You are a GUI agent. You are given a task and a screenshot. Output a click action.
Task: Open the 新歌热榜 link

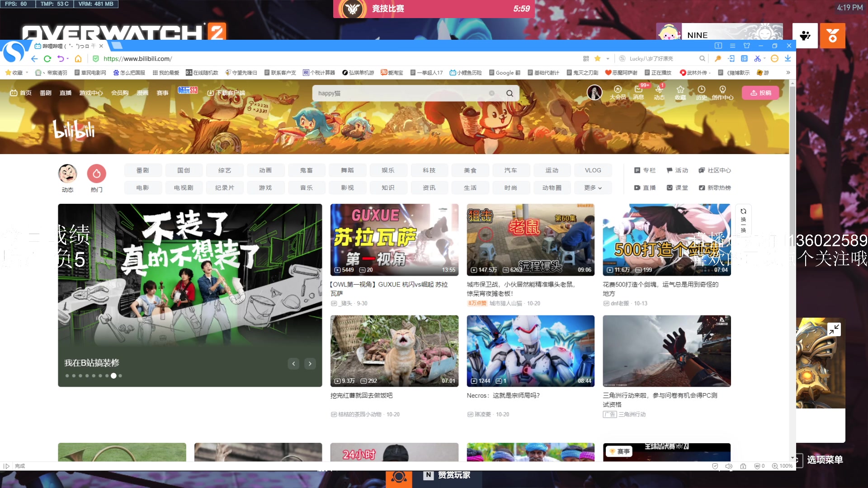pos(714,188)
